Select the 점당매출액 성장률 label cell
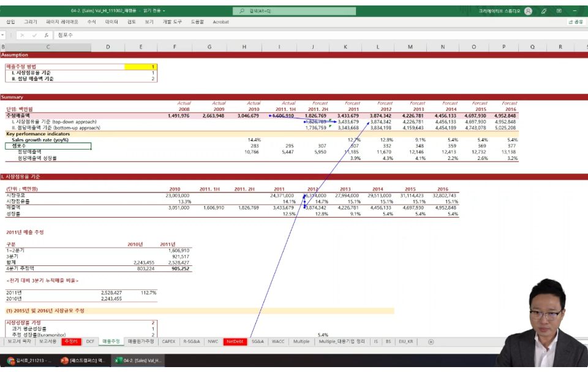Screen dimensions: 588x372 [x=48, y=158]
